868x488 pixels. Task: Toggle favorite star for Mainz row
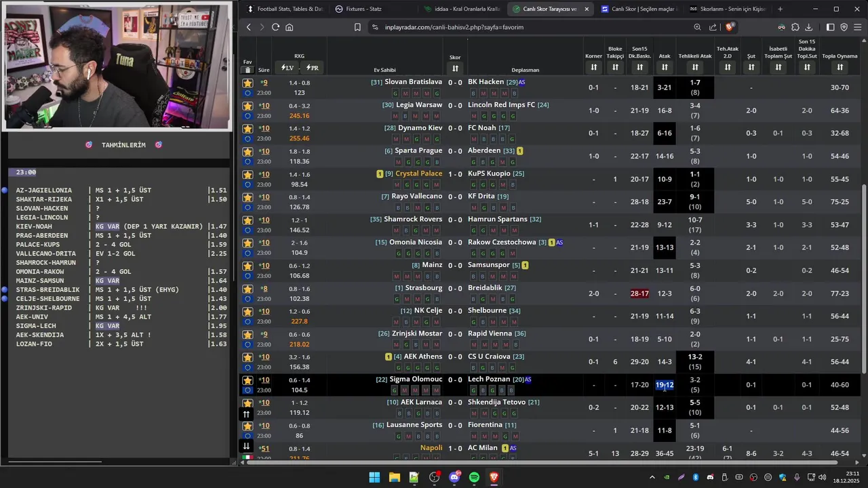tap(248, 266)
